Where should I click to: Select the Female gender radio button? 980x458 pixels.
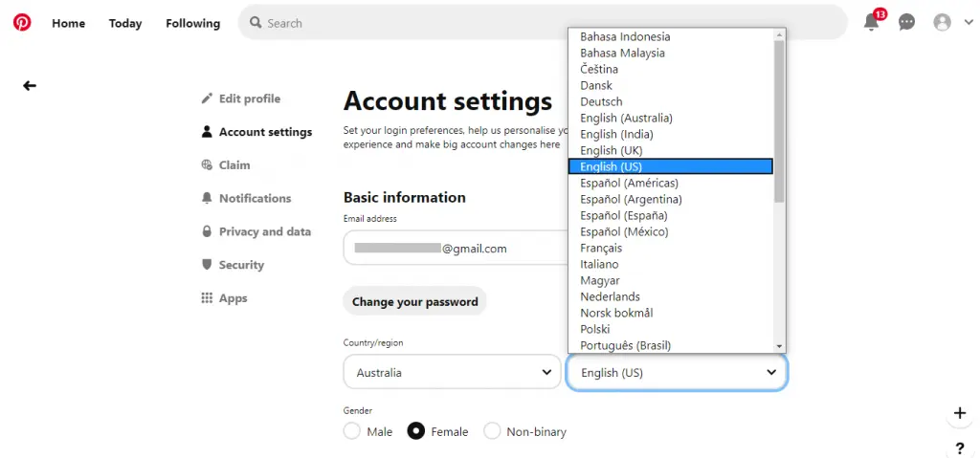pos(415,431)
